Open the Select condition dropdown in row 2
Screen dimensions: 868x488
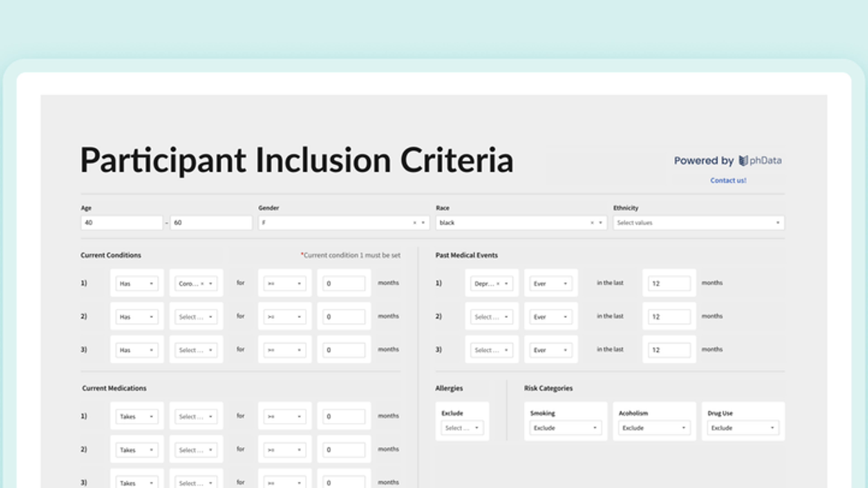196,317
